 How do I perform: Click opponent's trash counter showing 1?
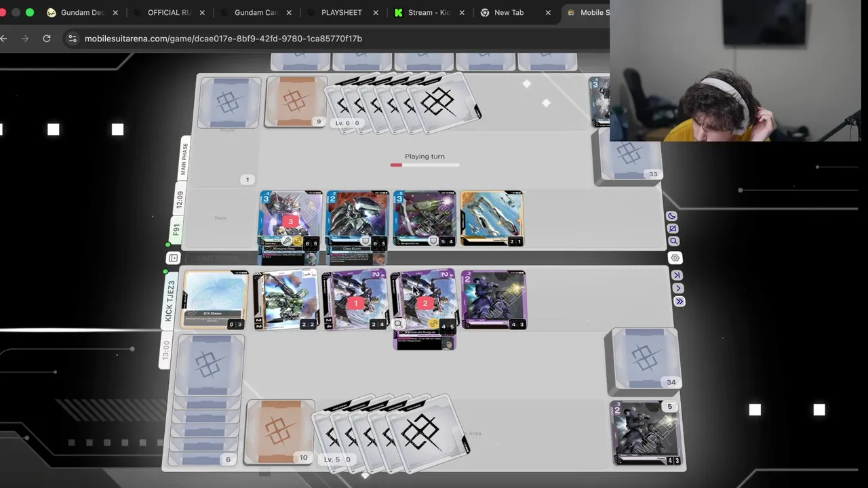click(x=247, y=180)
